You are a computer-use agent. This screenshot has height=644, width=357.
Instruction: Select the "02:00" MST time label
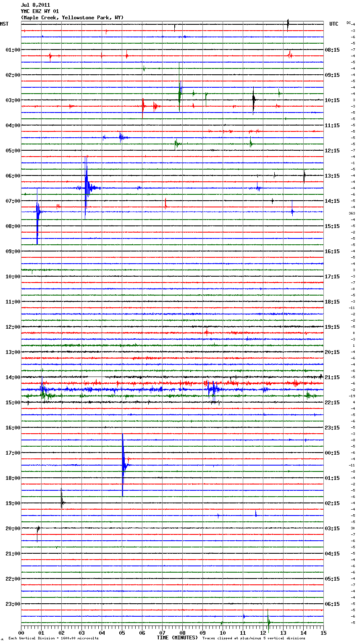pyautogui.click(x=13, y=75)
